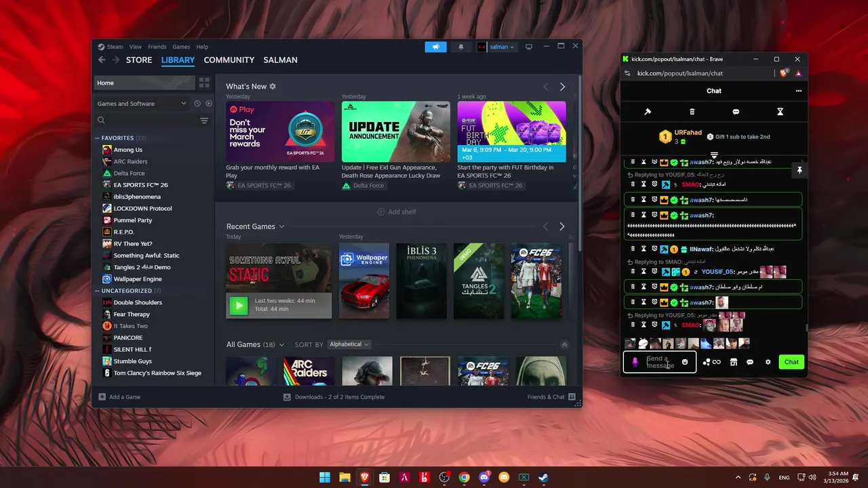Screen dimensions: 868x488
Task: Switch library to grid collections view
Action: tap(204, 83)
